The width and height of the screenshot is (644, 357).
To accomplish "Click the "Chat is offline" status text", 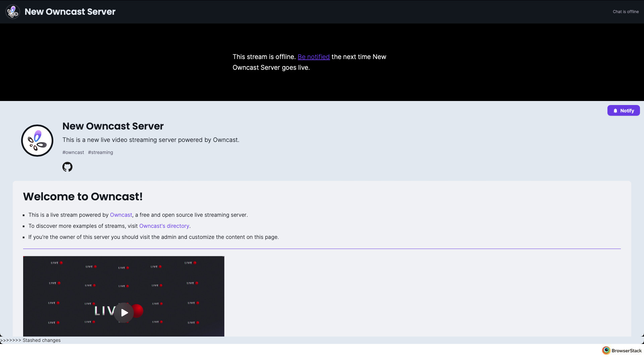I will tap(626, 11).
